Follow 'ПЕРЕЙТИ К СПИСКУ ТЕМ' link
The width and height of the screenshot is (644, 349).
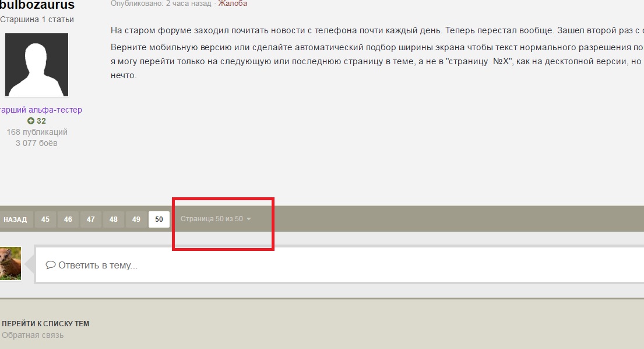[45, 323]
